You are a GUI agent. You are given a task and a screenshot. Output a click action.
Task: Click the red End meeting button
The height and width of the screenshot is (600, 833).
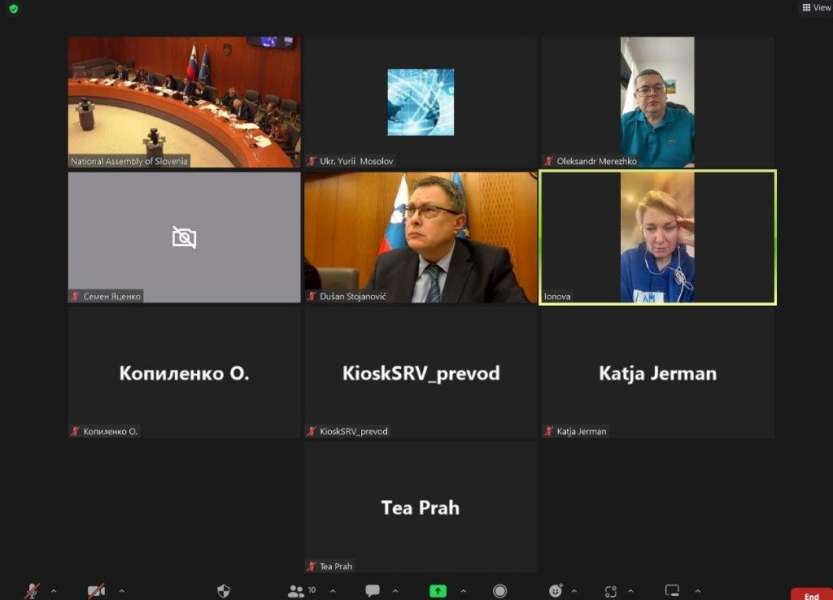point(811,595)
